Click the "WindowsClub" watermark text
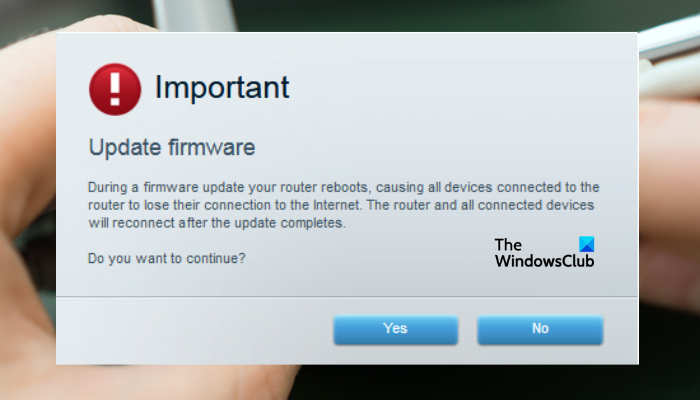Viewport: 700px width, 400px height. [544, 262]
